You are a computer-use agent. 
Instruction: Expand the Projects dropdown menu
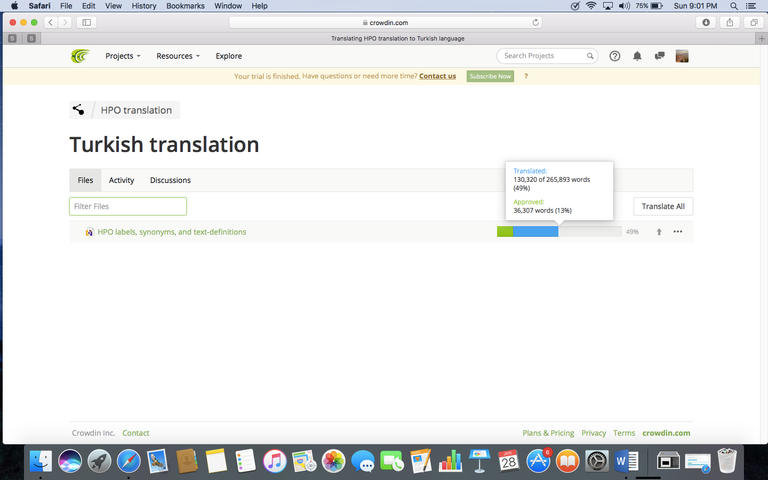pos(123,56)
